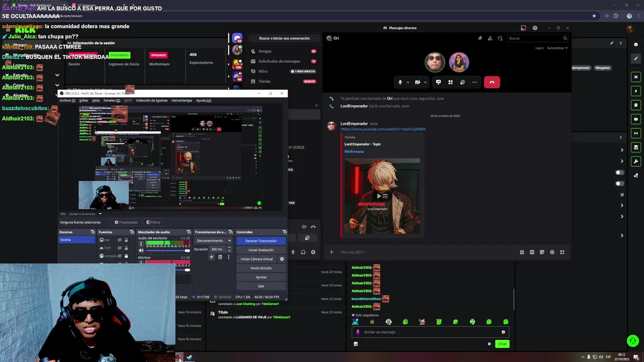Screen dimensions: 644x362
Task: Open transition kebab menu in OBS
Action: click(x=228, y=257)
